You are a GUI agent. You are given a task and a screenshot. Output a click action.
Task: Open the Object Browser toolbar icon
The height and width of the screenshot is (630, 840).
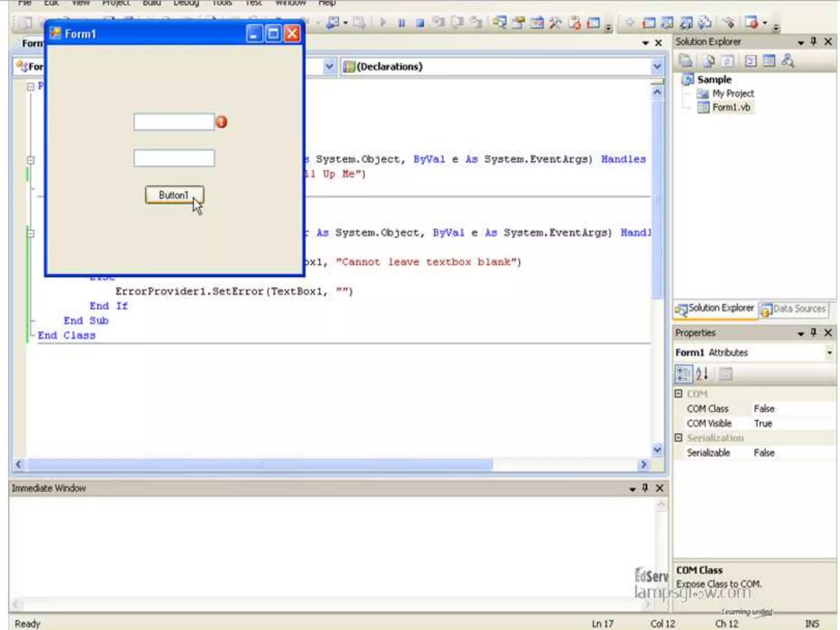(x=537, y=23)
